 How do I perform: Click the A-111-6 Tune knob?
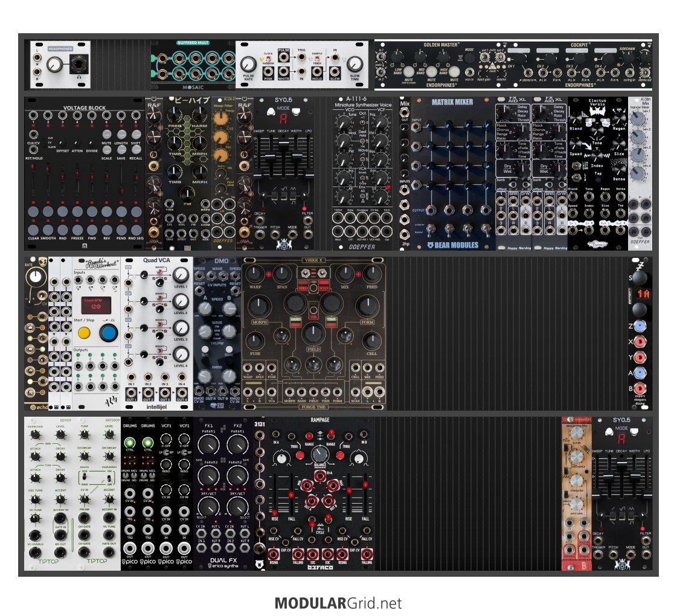coord(343,123)
